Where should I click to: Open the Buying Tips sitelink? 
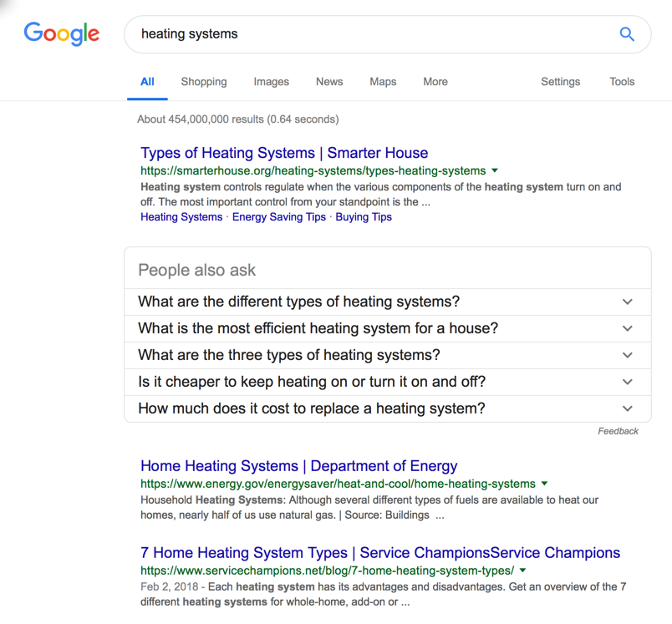[x=364, y=216]
